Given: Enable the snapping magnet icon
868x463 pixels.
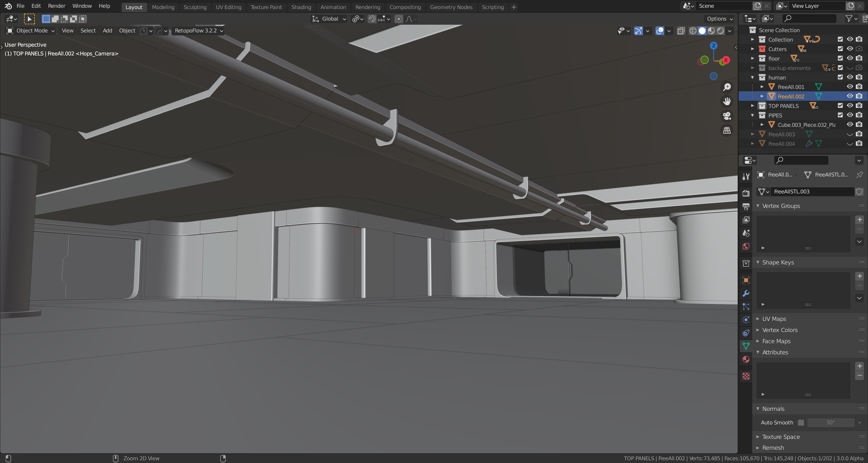Looking at the screenshot, I should click(x=372, y=19).
